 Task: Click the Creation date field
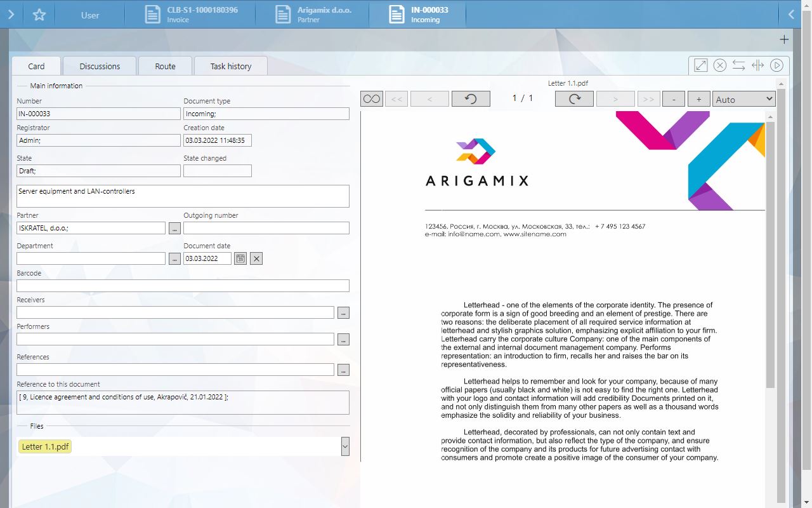pyautogui.click(x=218, y=140)
